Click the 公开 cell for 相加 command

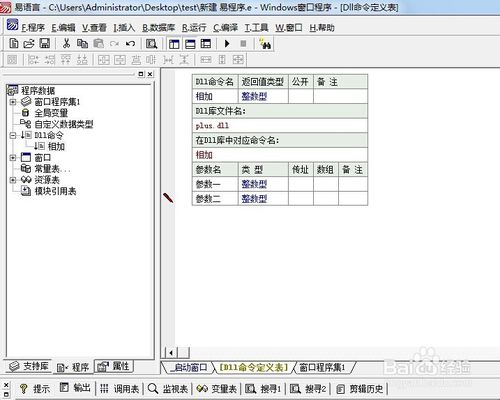click(x=301, y=96)
